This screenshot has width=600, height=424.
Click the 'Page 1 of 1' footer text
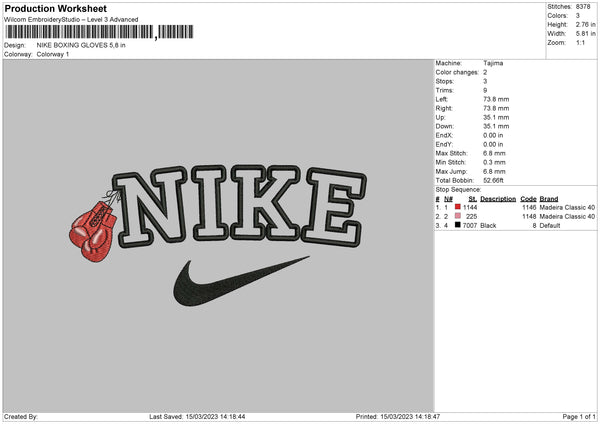579,416
